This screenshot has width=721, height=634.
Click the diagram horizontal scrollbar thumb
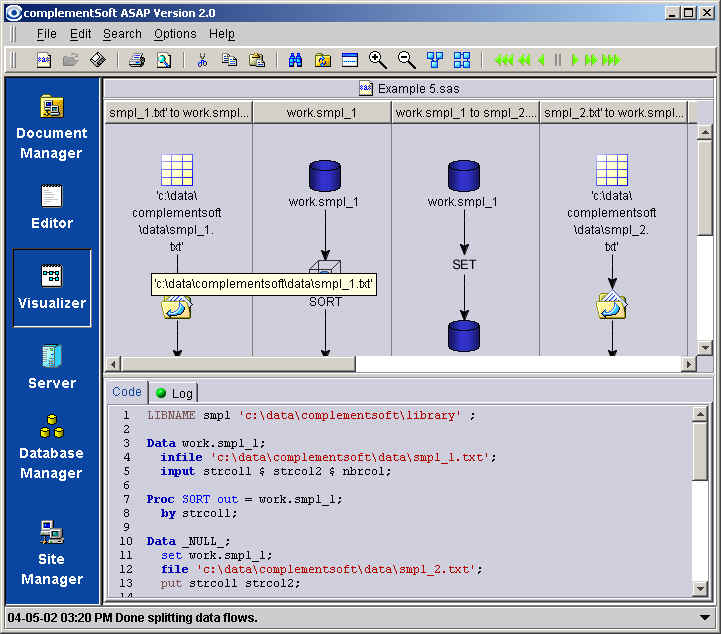238,364
